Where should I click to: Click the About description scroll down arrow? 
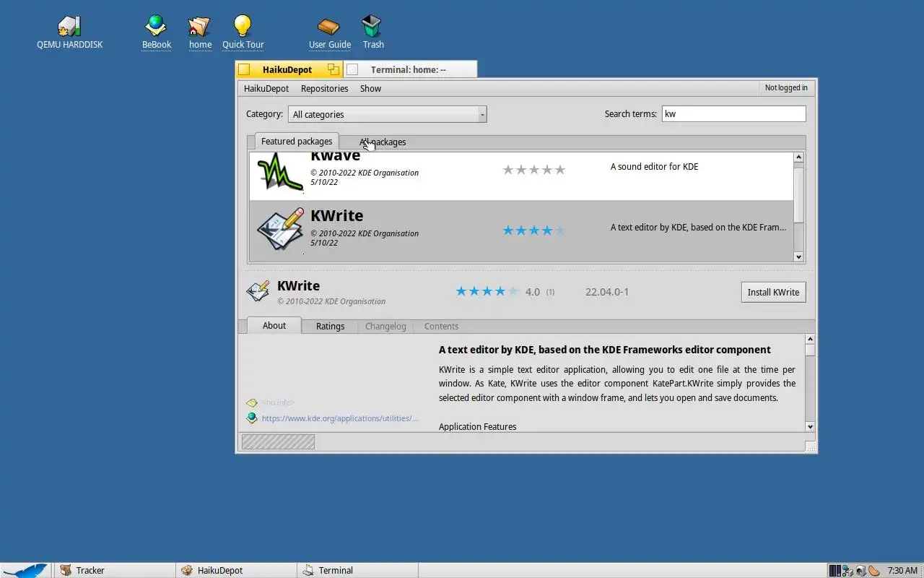(810, 426)
